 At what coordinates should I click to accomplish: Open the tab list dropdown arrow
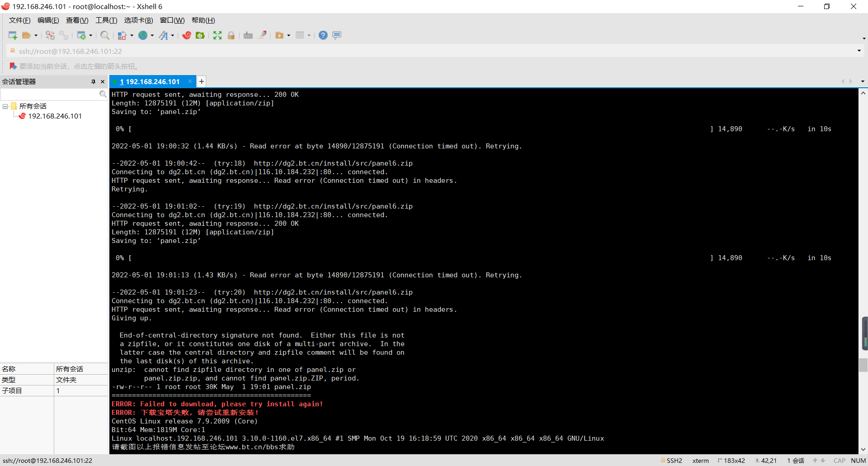[x=863, y=81]
